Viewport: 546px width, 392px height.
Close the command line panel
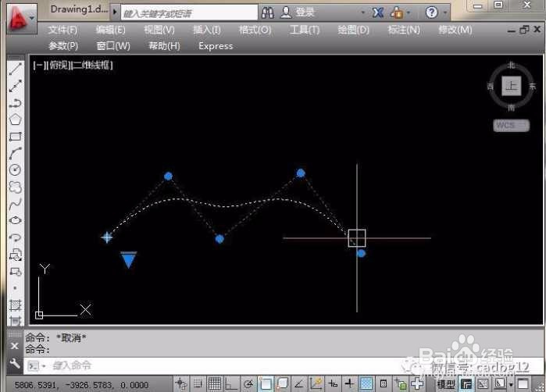[15, 346]
